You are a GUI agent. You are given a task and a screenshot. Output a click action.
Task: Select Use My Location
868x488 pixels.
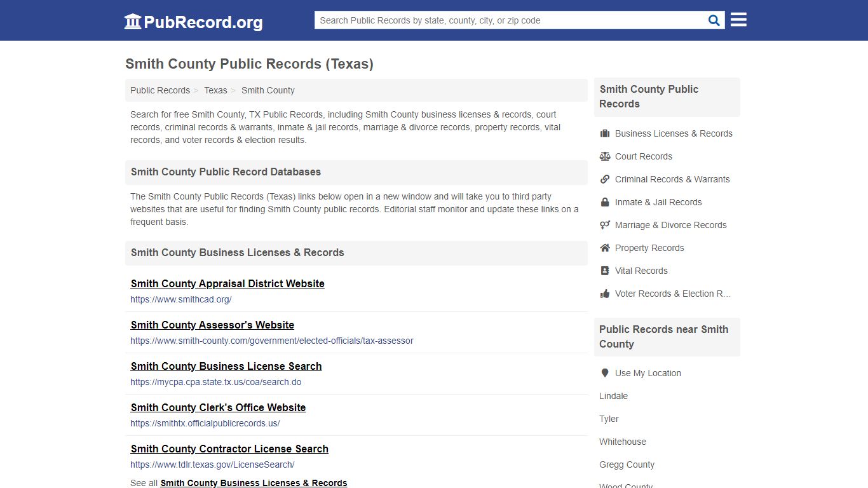tap(648, 373)
